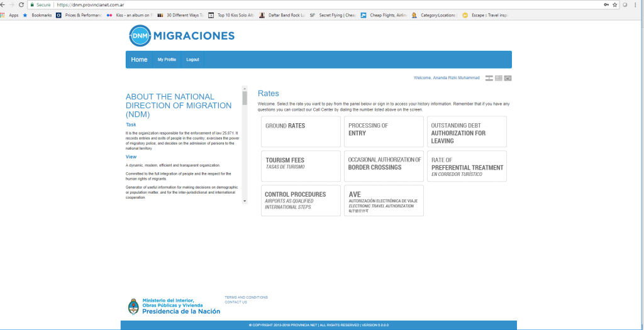Image resolution: width=644 pixels, height=330 pixels.
Task: Select the Ground Rates tile
Action: 301,131
